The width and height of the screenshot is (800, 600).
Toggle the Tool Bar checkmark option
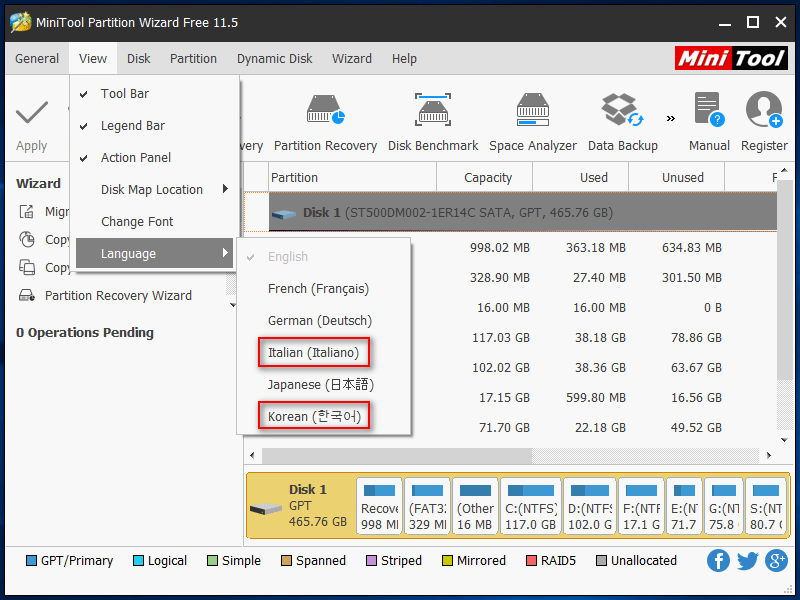(124, 94)
